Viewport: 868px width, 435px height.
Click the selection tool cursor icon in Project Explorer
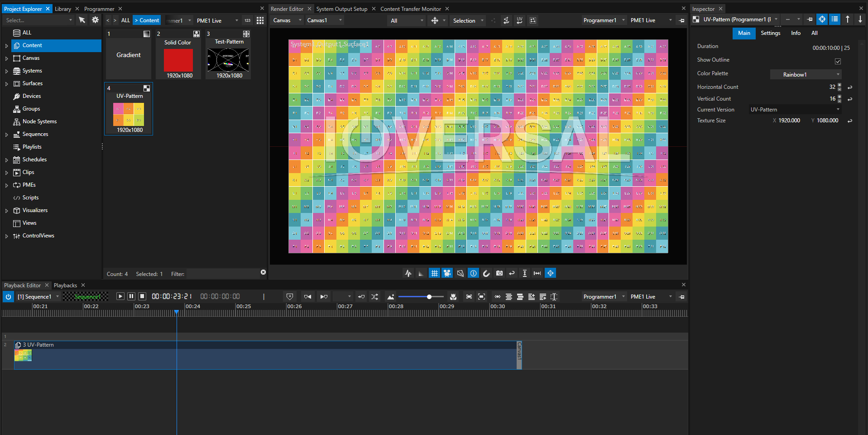pos(82,20)
